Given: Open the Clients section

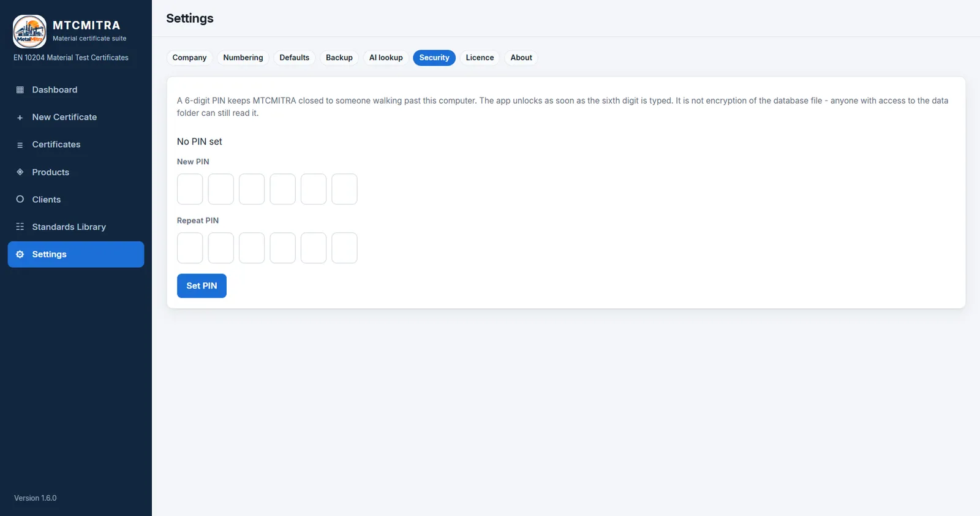Looking at the screenshot, I should (x=76, y=200).
